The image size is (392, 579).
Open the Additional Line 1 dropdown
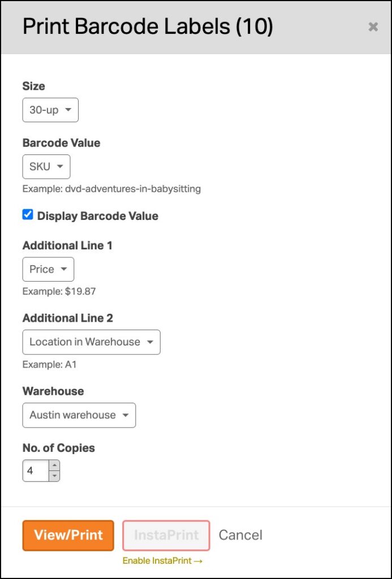48,269
